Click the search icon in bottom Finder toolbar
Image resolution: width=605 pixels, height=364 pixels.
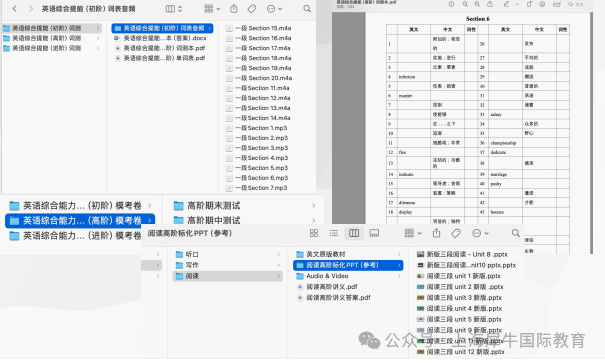click(x=515, y=233)
